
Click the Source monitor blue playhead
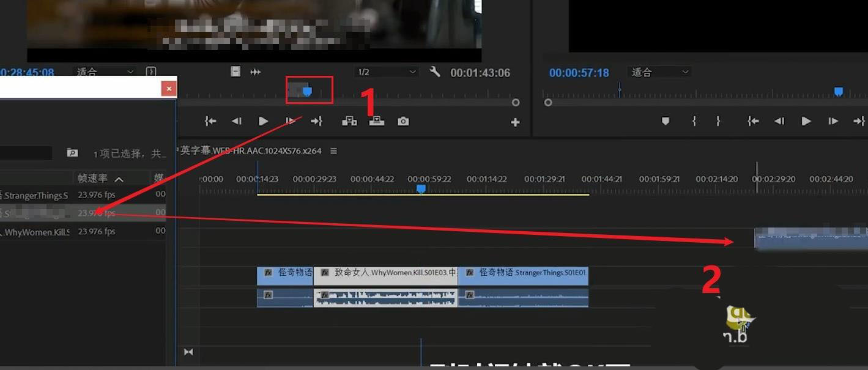click(308, 91)
